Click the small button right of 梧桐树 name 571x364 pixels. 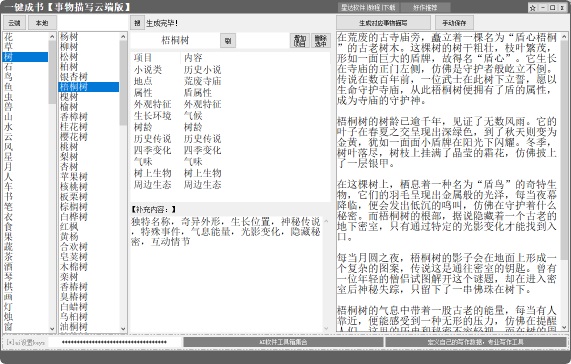[228, 40]
